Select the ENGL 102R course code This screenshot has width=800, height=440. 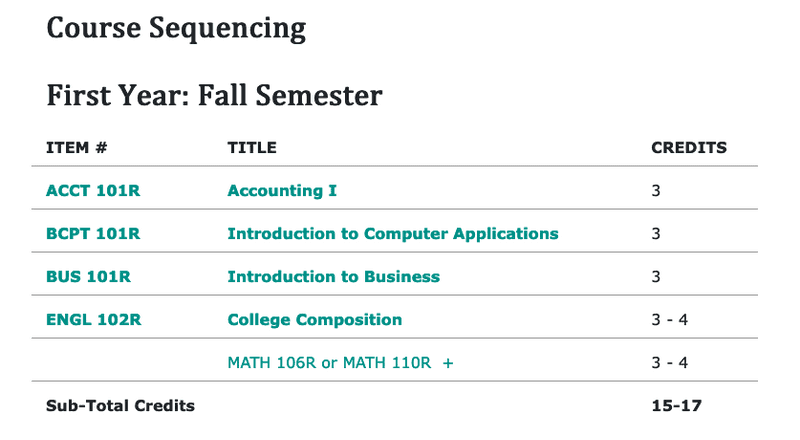(x=93, y=320)
